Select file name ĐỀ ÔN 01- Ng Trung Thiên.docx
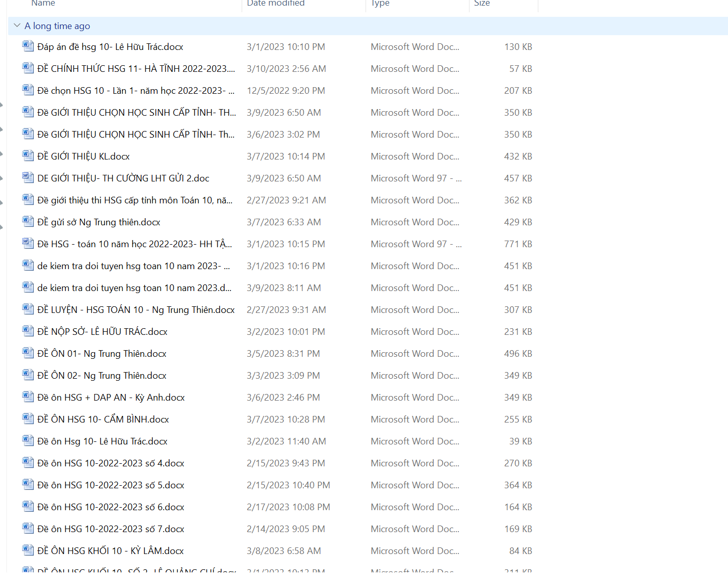 tap(102, 354)
